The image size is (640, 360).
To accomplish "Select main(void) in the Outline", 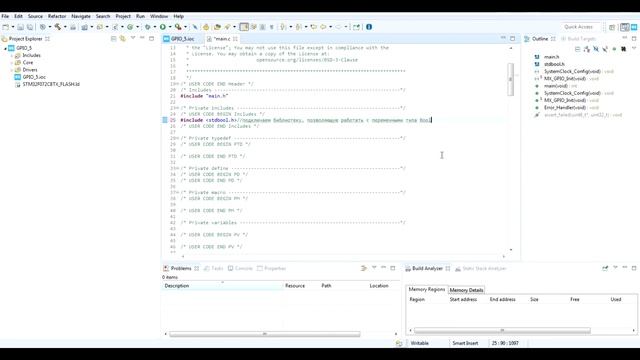I will point(556,86).
